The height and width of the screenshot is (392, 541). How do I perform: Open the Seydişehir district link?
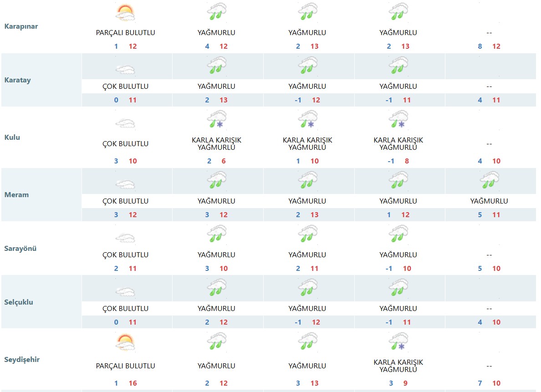pyautogui.click(x=22, y=360)
